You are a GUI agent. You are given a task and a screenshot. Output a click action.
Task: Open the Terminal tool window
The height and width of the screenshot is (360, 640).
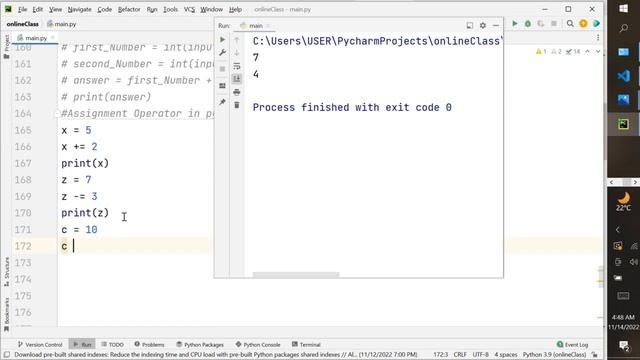tap(306, 344)
